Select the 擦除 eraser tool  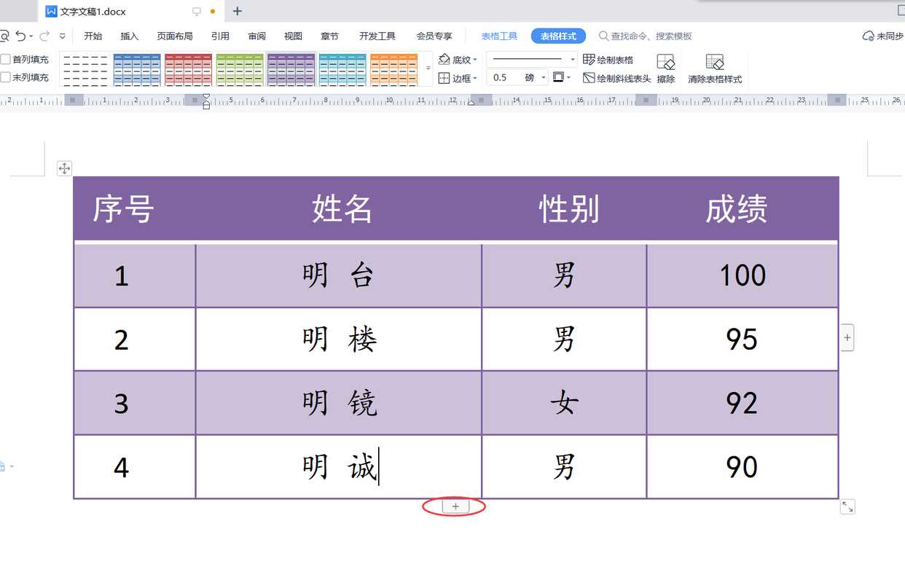666,69
